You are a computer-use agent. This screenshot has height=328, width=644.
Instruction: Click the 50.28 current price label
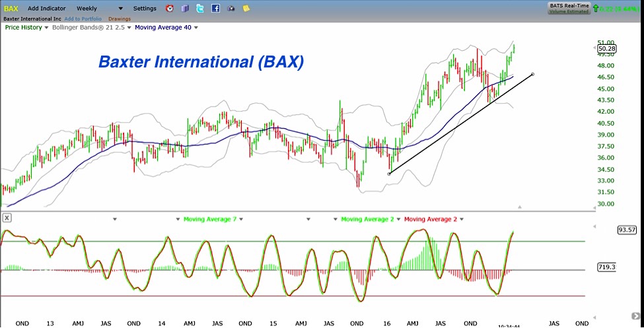pyautogui.click(x=606, y=49)
